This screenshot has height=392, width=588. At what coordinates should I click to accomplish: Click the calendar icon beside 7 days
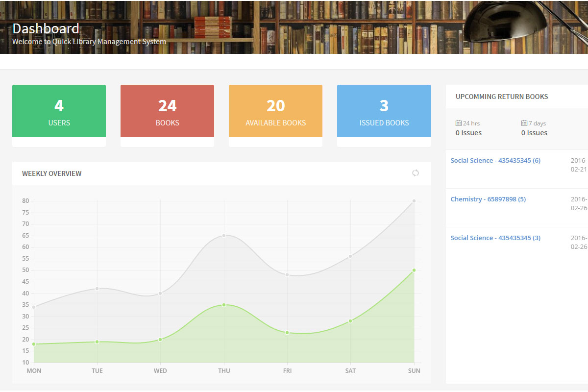(524, 123)
